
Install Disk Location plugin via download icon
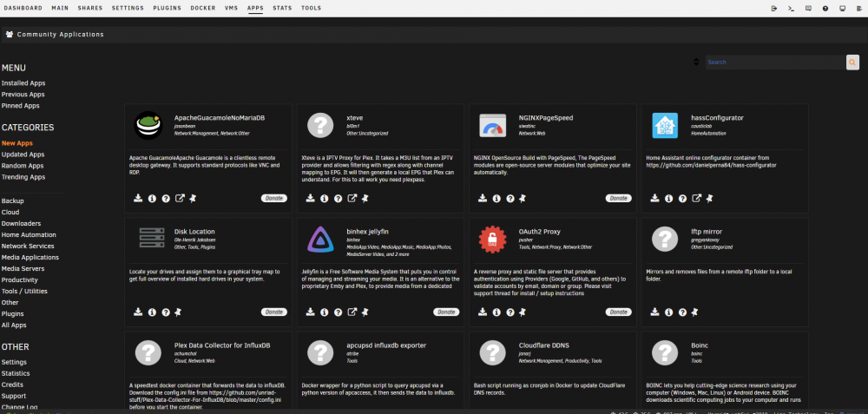pos(138,312)
